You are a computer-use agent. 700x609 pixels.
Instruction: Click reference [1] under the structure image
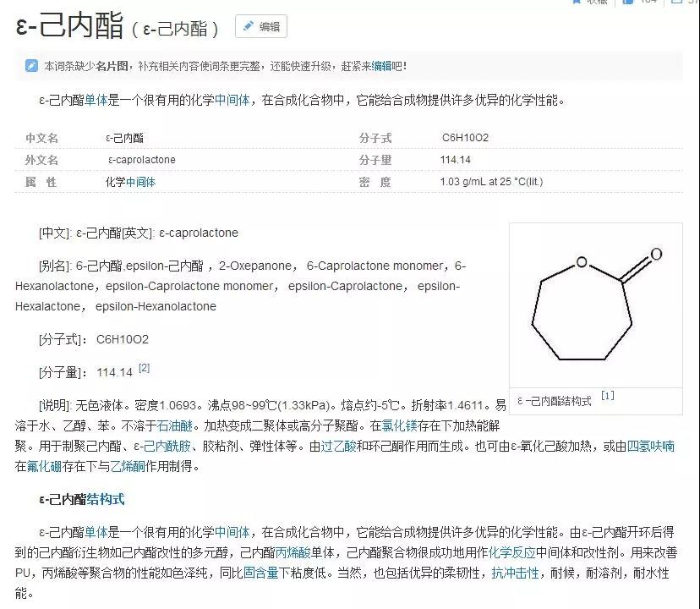click(x=607, y=396)
